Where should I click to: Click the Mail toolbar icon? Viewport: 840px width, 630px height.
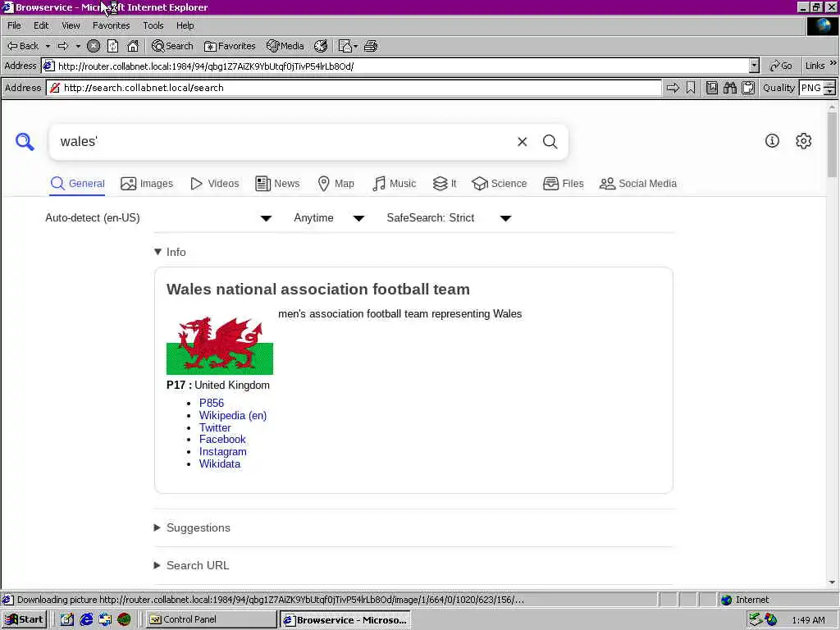click(x=345, y=46)
